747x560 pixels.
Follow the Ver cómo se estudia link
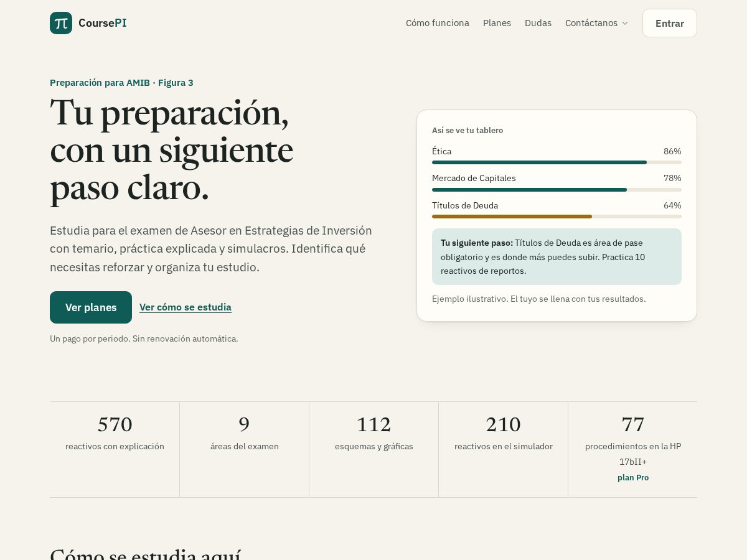(186, 307)
